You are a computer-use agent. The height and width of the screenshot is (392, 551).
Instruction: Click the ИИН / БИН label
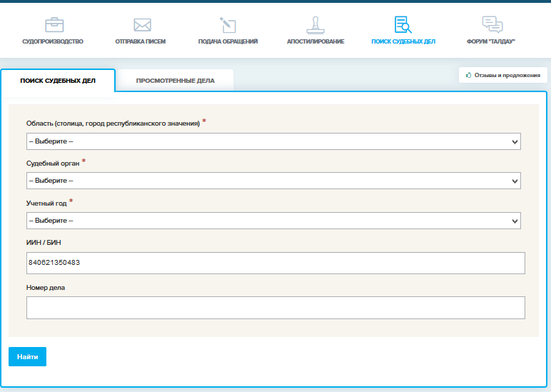pyautogui.click(x=44, y=243)
